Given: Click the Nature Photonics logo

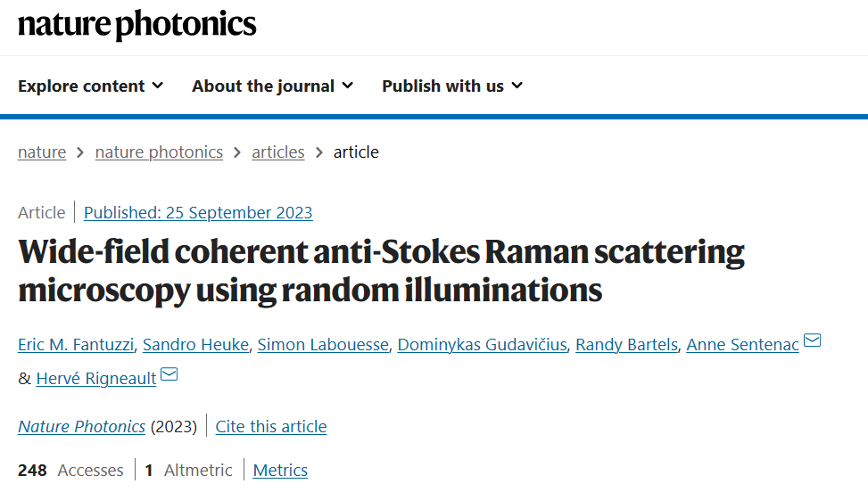Looking at the screenshot, I should tap(136, 25).
